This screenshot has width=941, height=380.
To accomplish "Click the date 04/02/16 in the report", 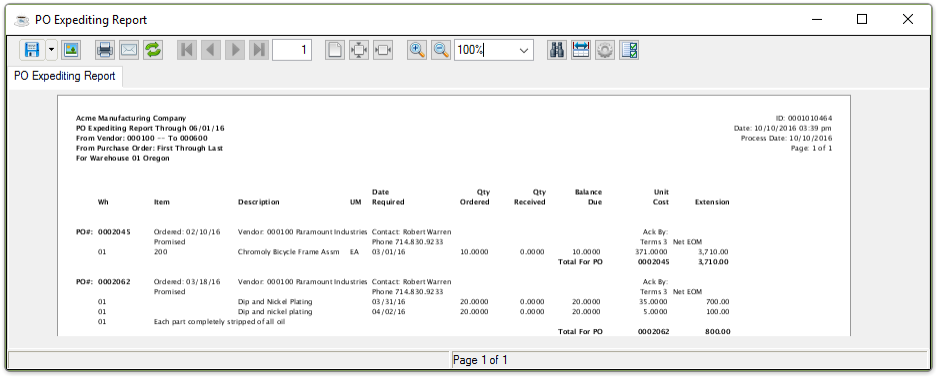I will pyautogui.click(x=388, y=312).
